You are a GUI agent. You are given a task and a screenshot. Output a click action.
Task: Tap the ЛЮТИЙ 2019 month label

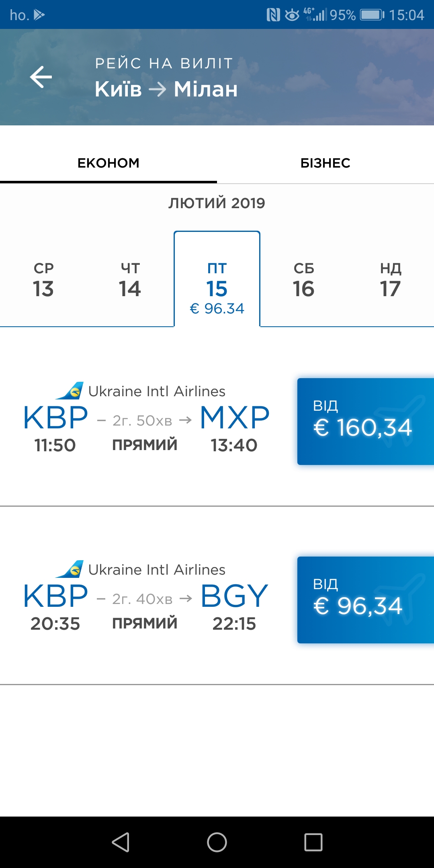coord(217,203)
